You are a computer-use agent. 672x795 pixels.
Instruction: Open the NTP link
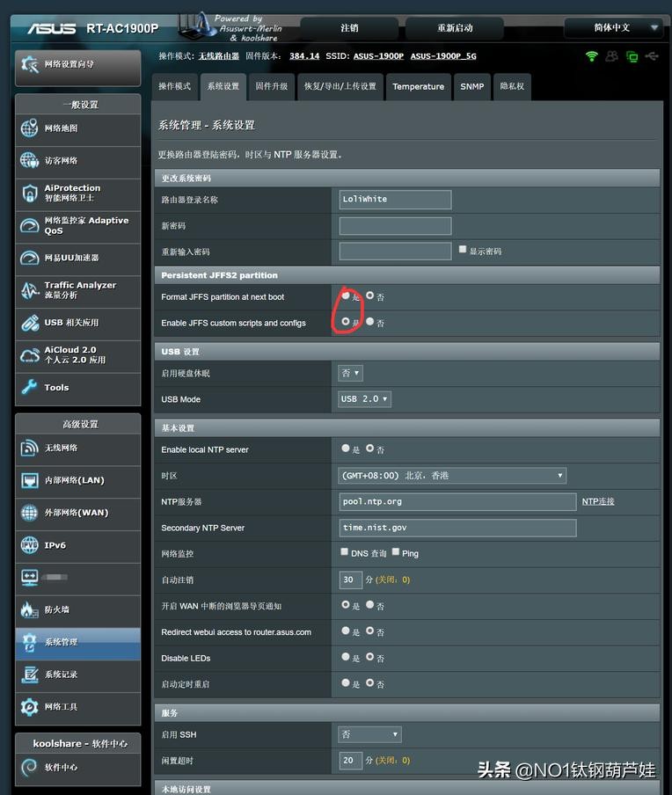tap(598, 501)
